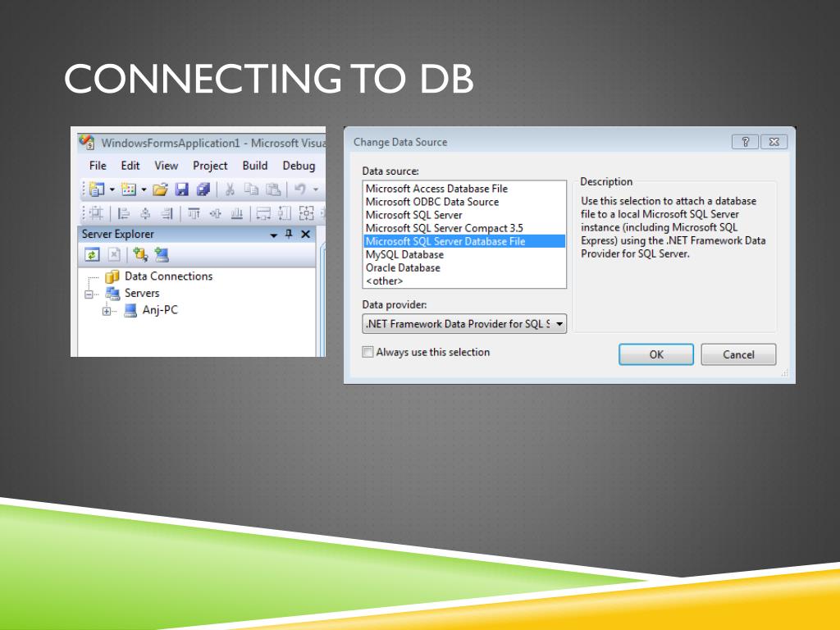Select Microsoft ODBC Data Source in list

(x=464, y=202)
